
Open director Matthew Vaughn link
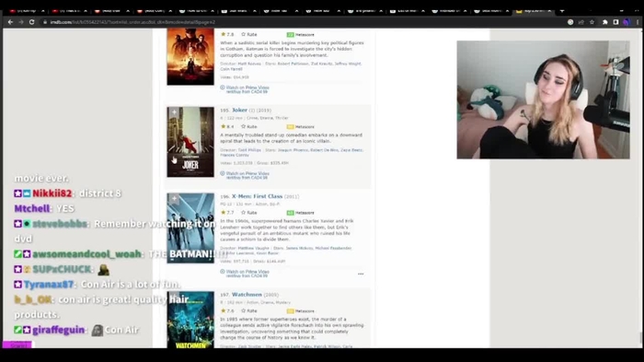pos(253,249)
